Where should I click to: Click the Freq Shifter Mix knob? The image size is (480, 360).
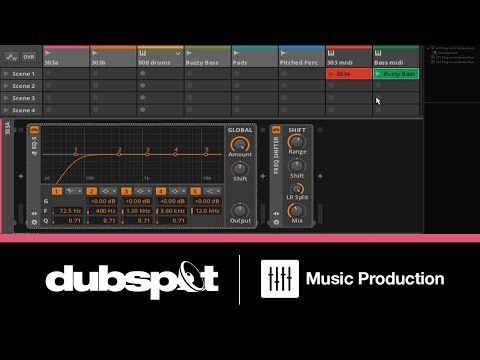click(297, 211)
